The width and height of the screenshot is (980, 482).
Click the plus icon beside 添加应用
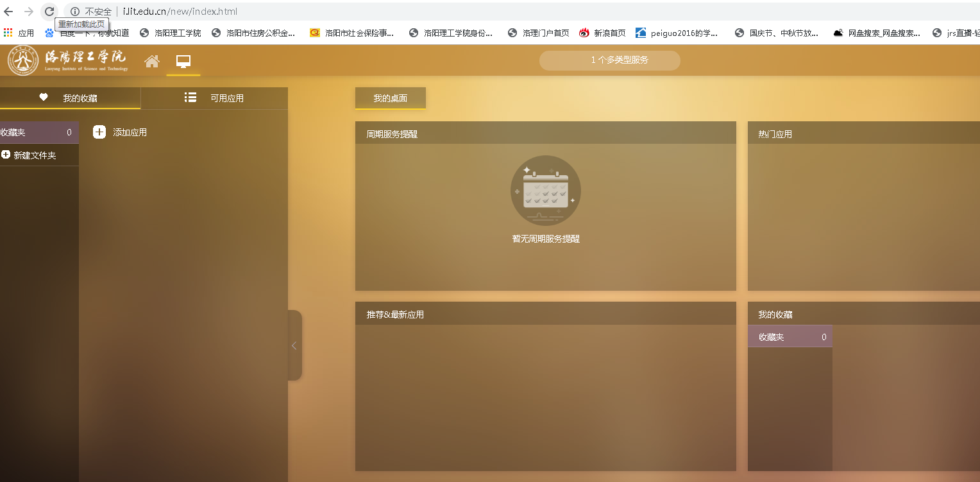(99, 132)
